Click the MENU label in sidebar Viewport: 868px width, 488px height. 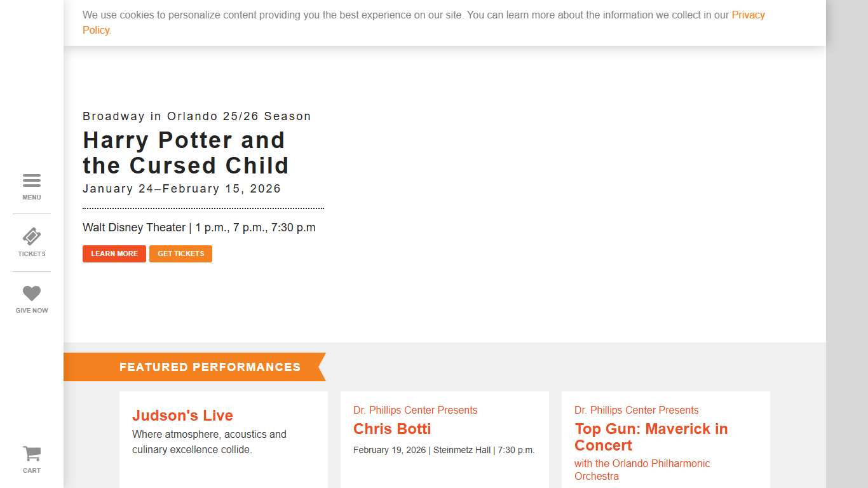click(x=32, y=198)
